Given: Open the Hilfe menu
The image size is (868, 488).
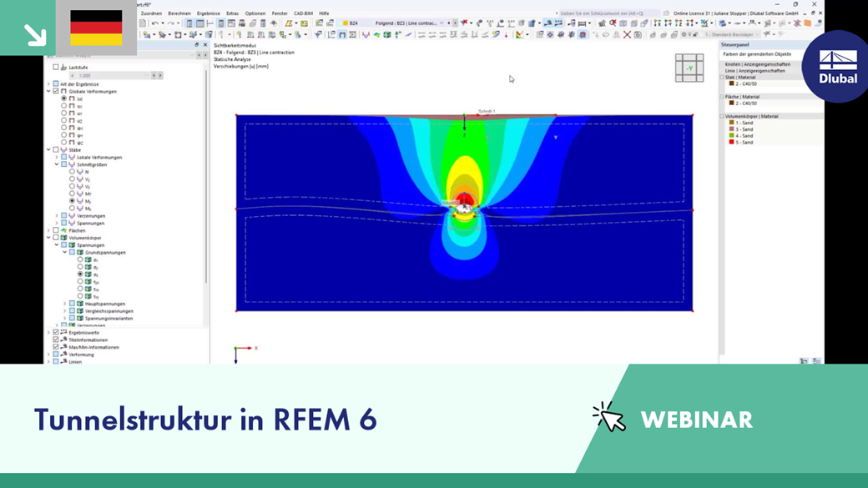Looking at the screenshot, I should tap(324, 13).
